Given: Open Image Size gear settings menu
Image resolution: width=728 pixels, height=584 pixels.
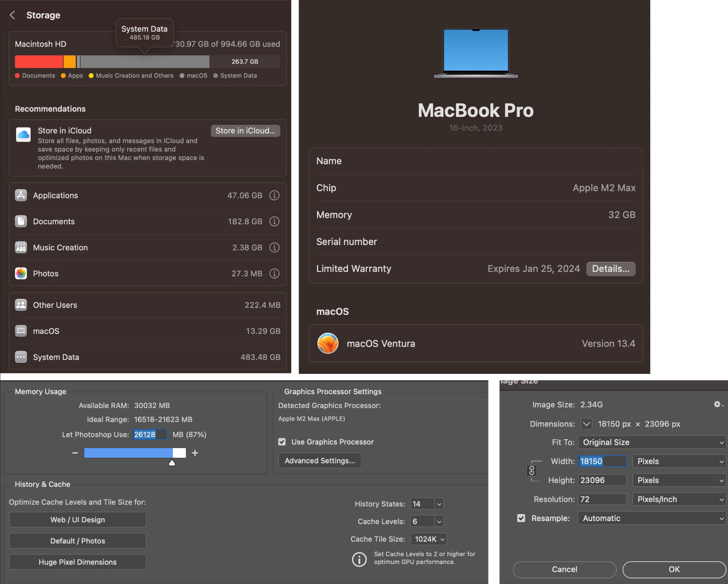Looking at the screenshot, I should [718, 405].
